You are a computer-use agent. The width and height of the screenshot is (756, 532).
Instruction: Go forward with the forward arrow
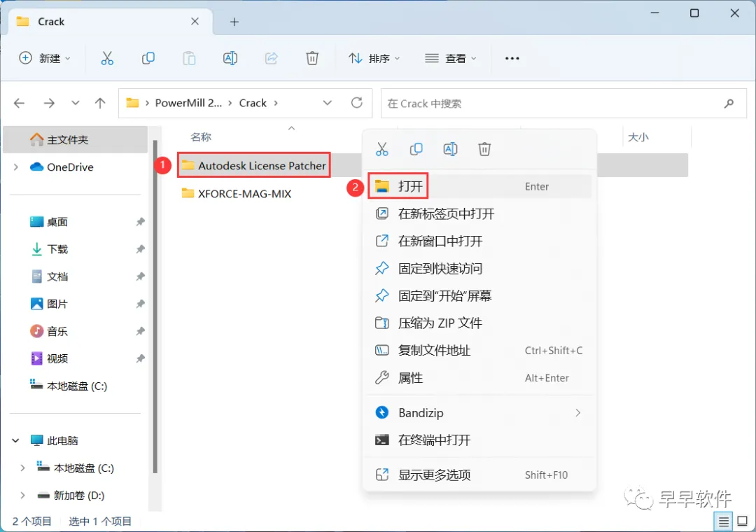49,103
